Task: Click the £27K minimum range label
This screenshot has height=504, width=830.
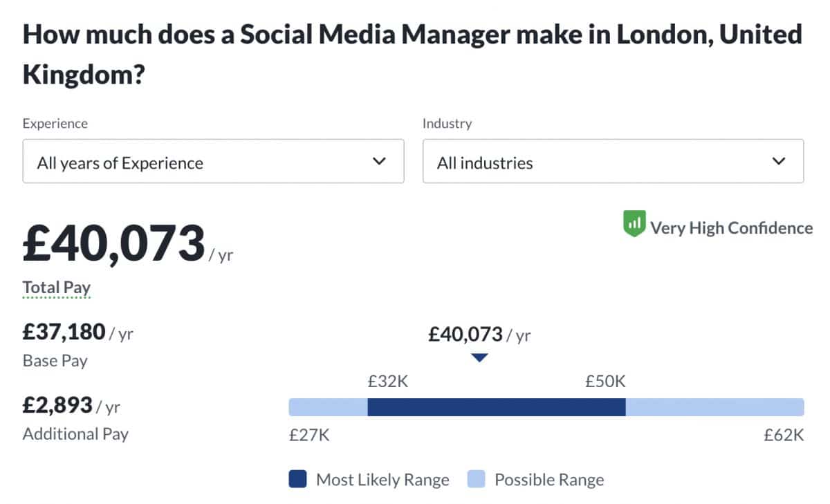Action: 309,435
